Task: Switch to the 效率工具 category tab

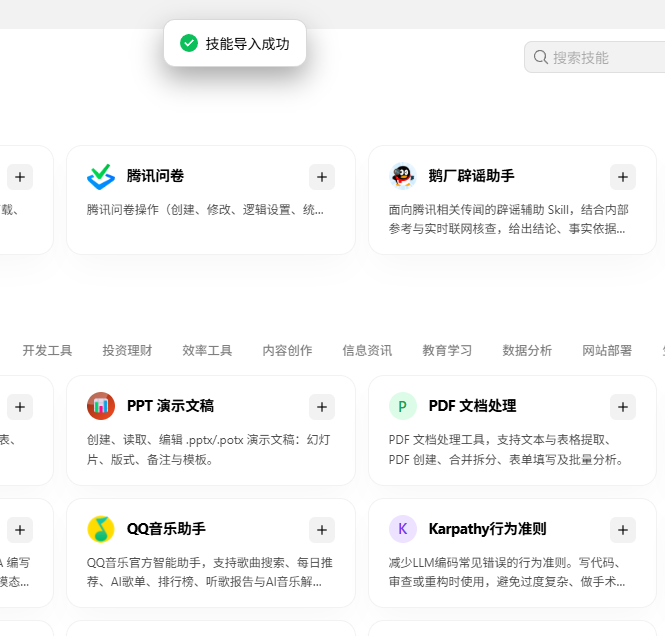Action: tap(207, 351)
